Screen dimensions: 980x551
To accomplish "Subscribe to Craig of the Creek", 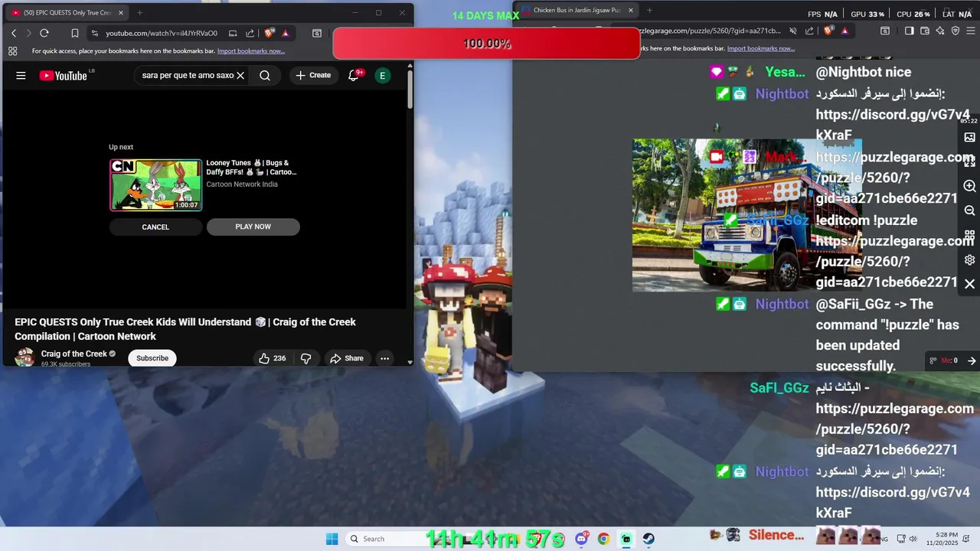I will coord(152,358).
